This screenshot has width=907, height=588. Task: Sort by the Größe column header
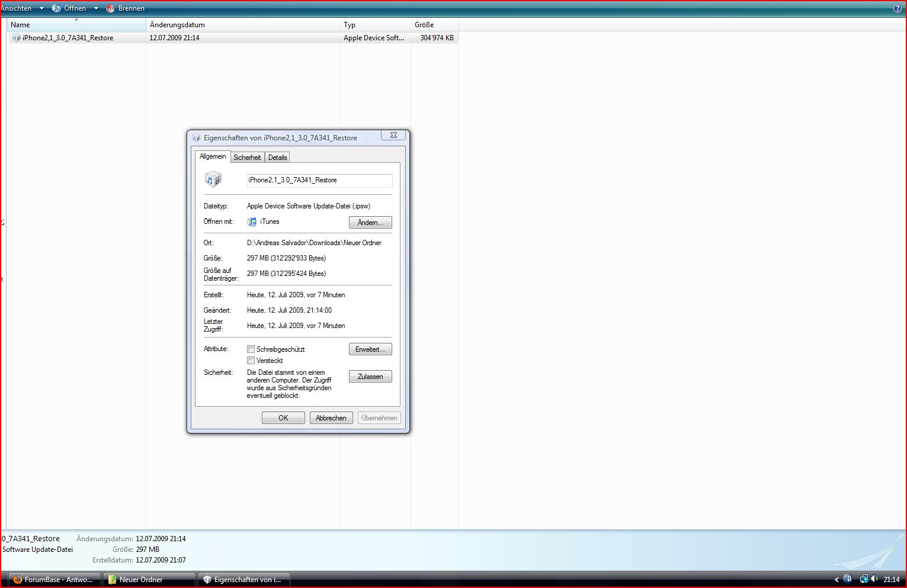[434, 25]
